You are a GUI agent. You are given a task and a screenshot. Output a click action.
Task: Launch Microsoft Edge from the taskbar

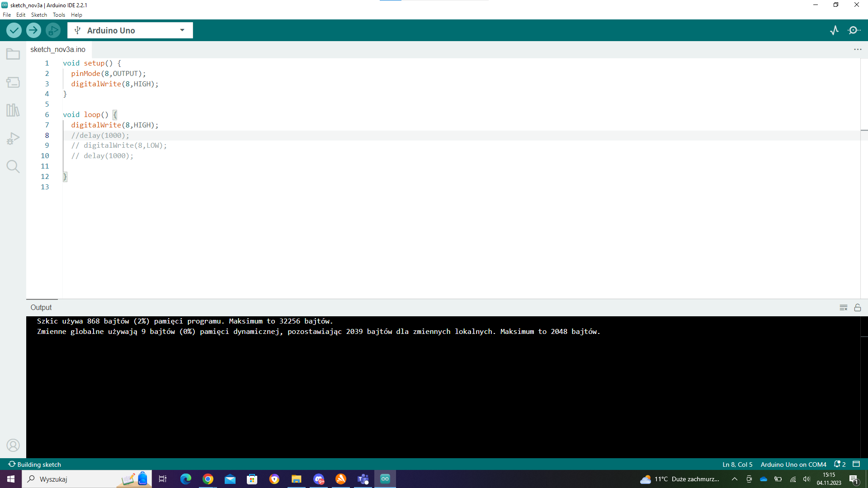click(x=186, y=479)
